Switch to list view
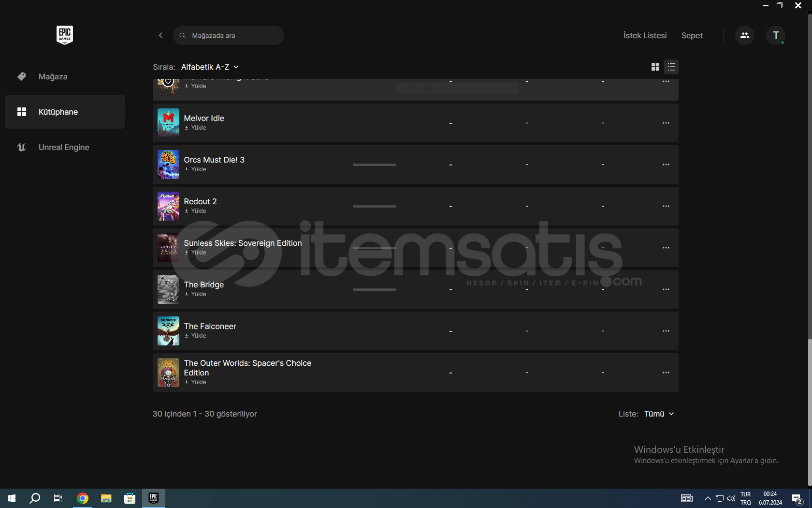812x508 pixels. pyautogui.click(x=671, y=67)
